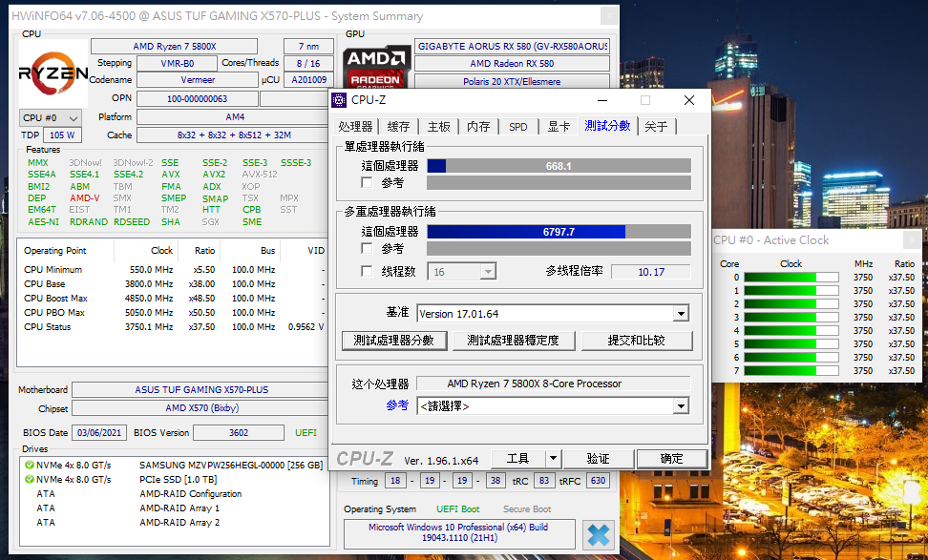Select the AMD-RAID Array 1 drive entry
The image size is (928, 560).
(x=179, y=508)
